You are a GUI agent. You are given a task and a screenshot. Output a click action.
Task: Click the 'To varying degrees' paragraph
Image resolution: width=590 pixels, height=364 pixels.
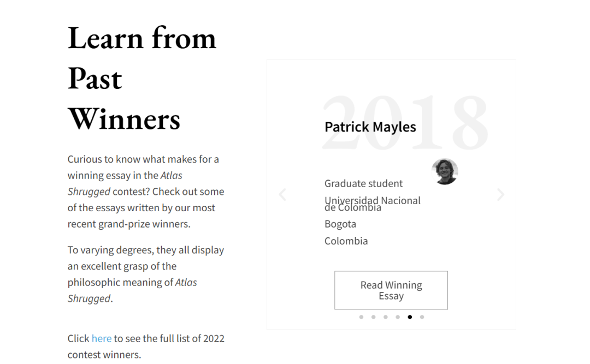(x=145, y=274)
